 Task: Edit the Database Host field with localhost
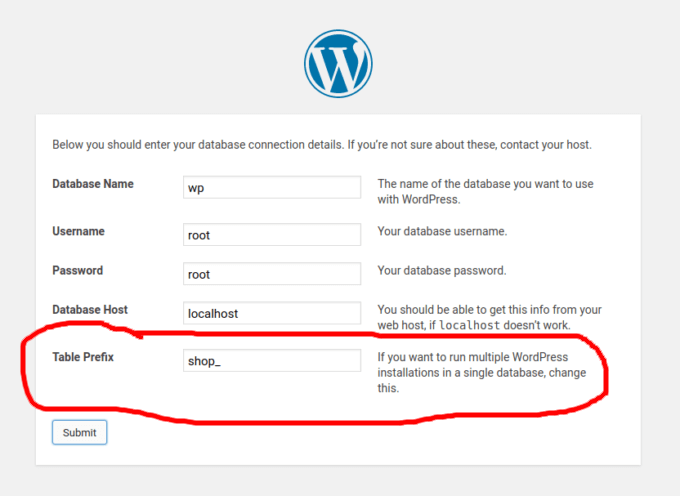click(x=272, y=313)
